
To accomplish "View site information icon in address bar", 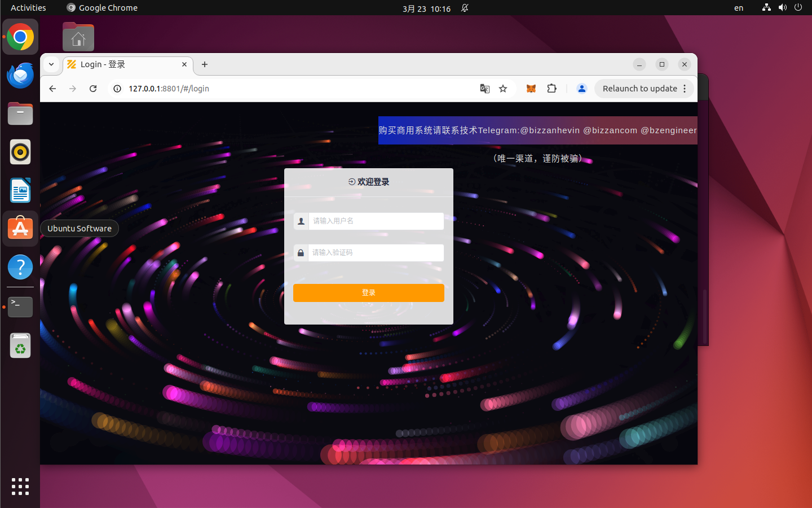I will click(x=117, y=89).
